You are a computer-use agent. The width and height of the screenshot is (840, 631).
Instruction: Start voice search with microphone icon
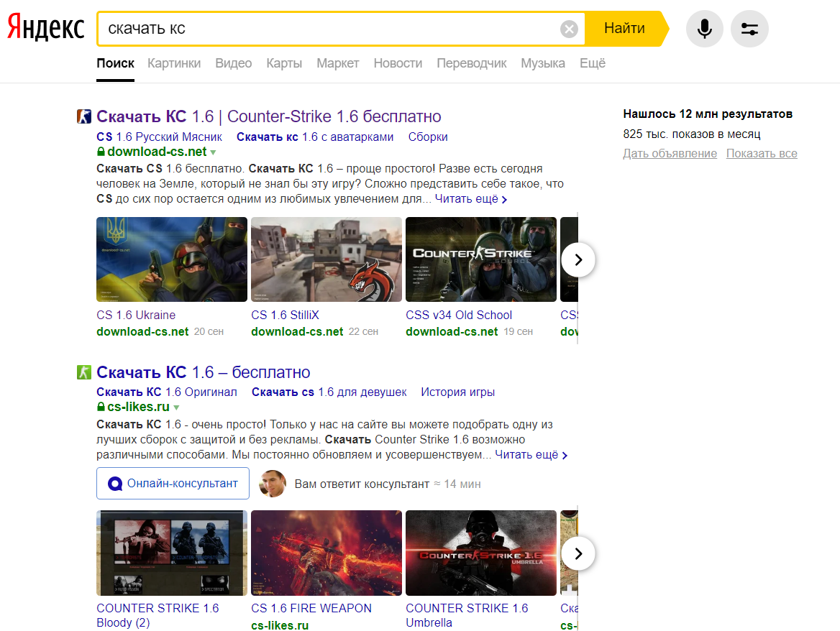tap(705, 28)
